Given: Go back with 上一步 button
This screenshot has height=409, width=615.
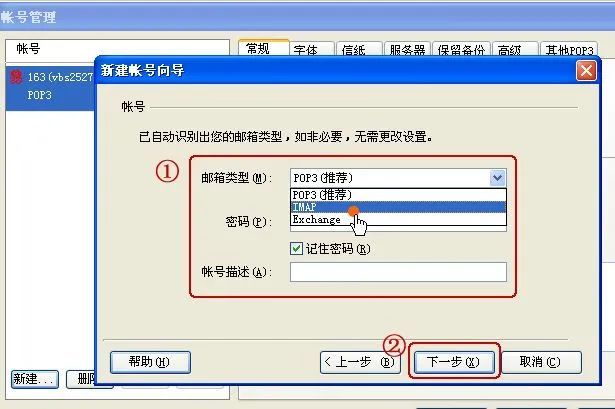Looking at the screenshot, I should tap(360, 362).
